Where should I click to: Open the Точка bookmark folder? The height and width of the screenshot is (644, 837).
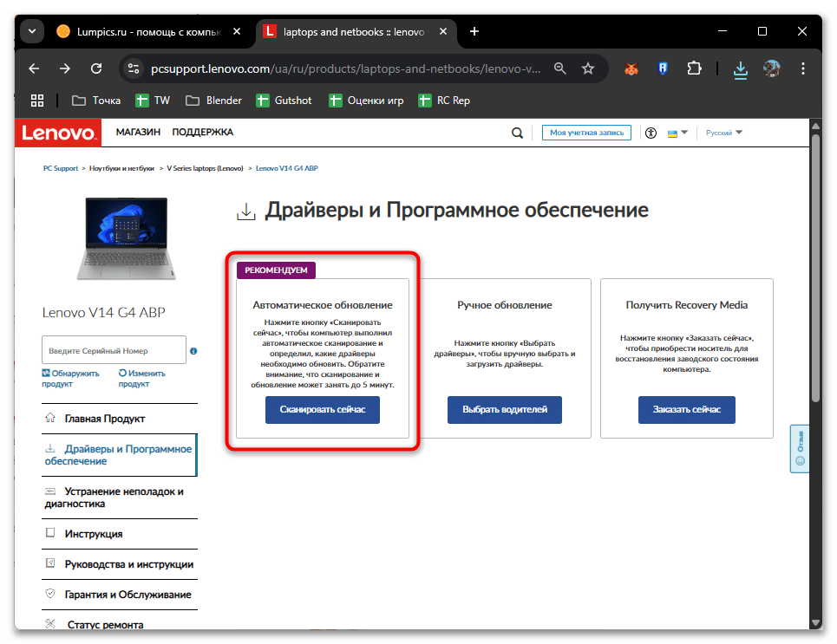(96, 101)
